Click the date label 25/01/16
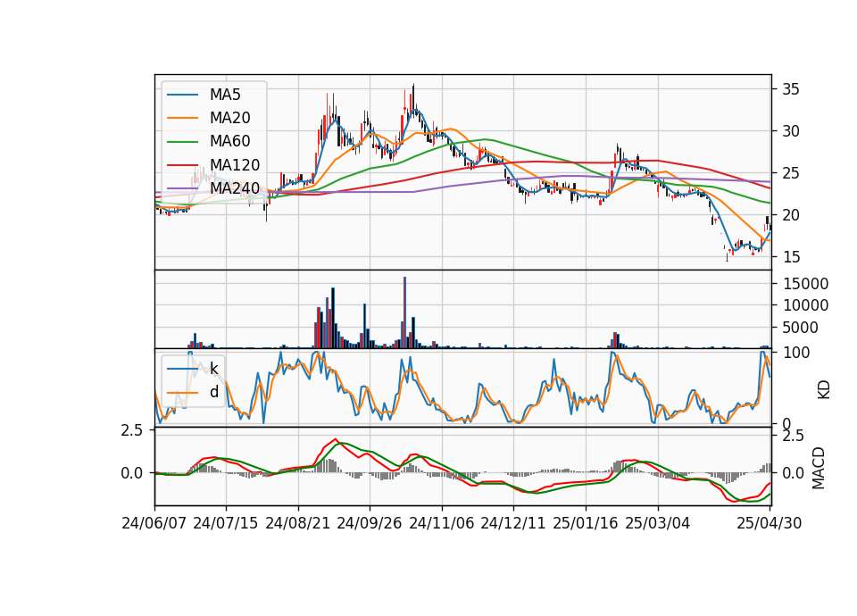This screenshot has height=616, width=857. pos(586,523)
